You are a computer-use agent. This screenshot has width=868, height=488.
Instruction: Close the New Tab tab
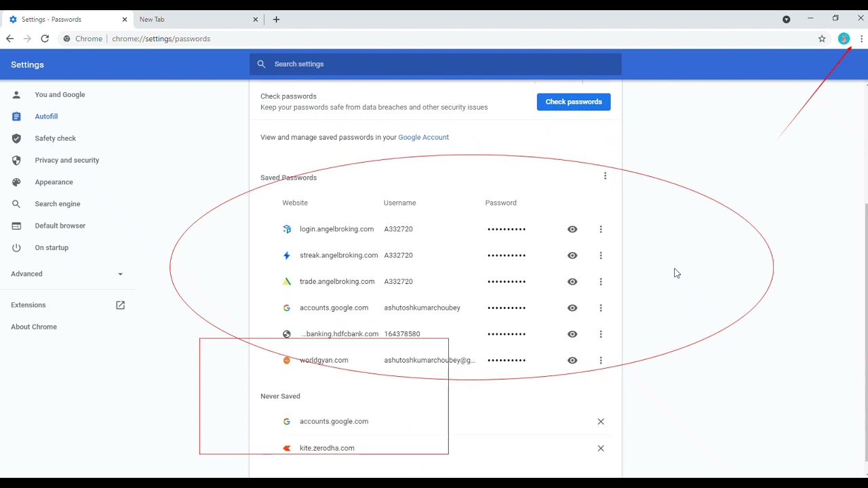[x=256, y=20]
